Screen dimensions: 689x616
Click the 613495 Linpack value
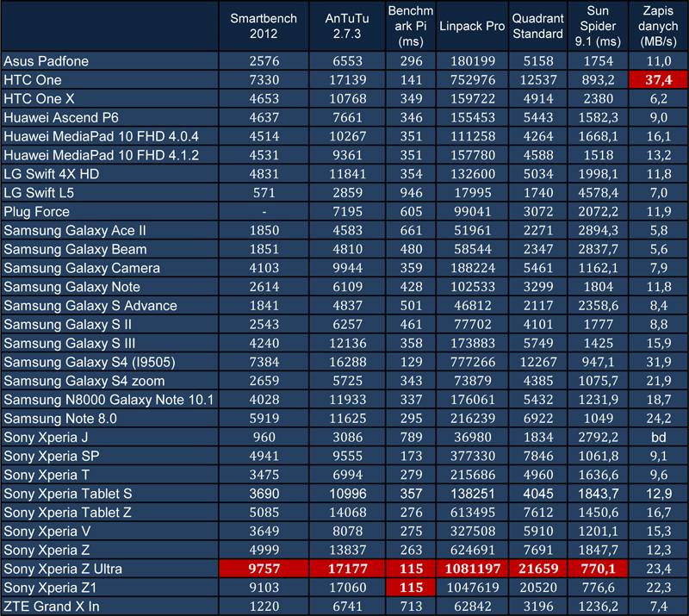pos(472,513)
